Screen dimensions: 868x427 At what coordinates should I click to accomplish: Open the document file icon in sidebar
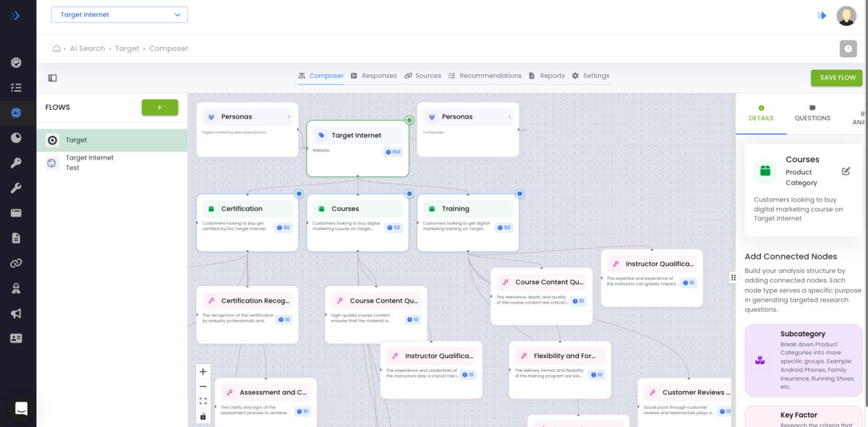16,238
